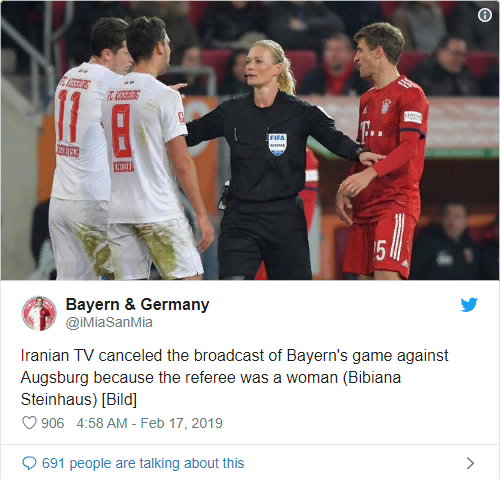The width and height of the screenshot is (500, 481).
Task: Open '691 people are talking about this'
Action: click(x=143, y=463)
